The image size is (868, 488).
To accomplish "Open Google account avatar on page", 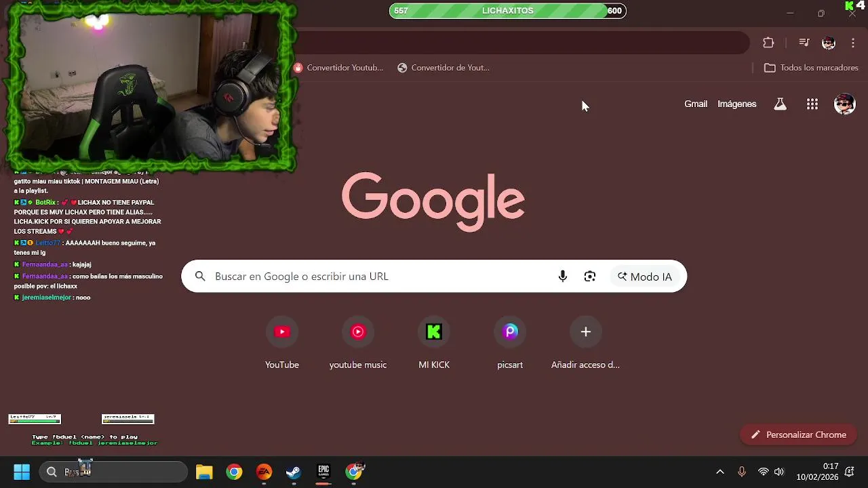I will 845,104.
